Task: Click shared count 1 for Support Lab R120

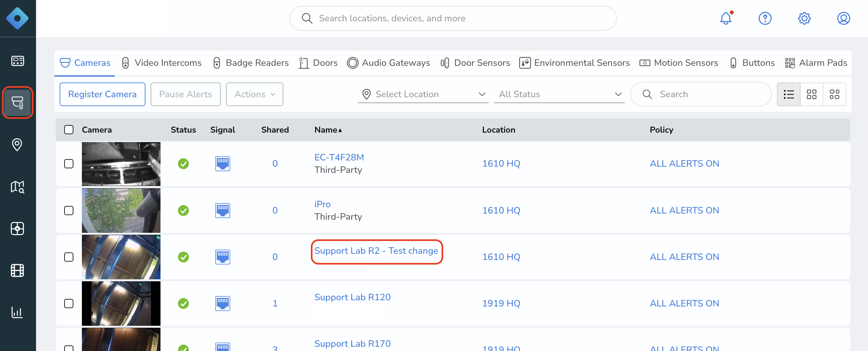Action: [275, 304]
